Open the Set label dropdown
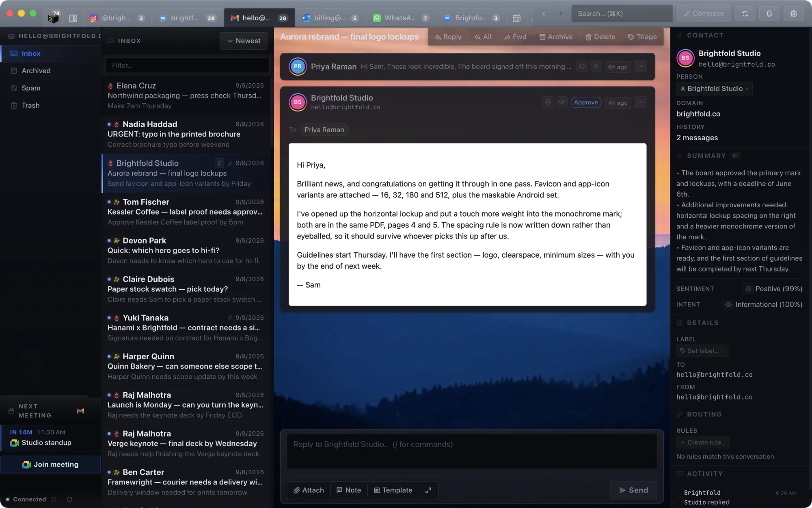This screenshot has width=812, height=508. (702, 351)
